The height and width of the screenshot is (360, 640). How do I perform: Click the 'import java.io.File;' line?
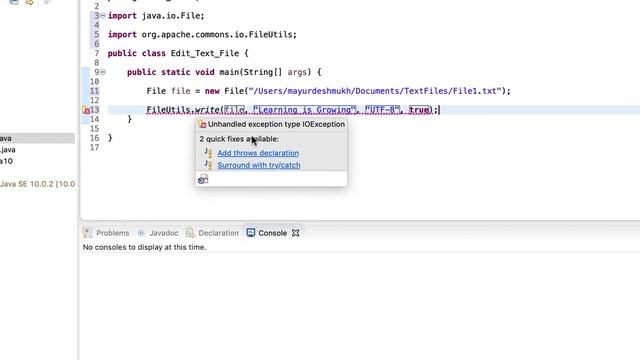[156, 16]
